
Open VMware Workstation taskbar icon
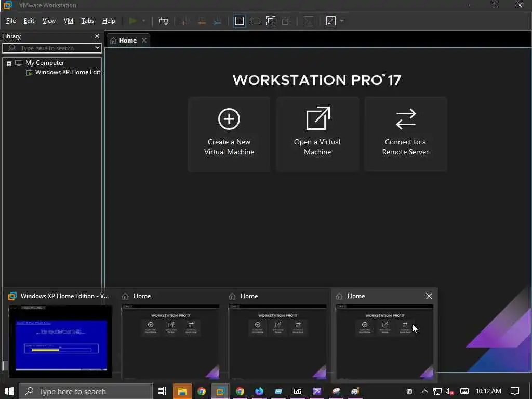click(x=220, y=391)
